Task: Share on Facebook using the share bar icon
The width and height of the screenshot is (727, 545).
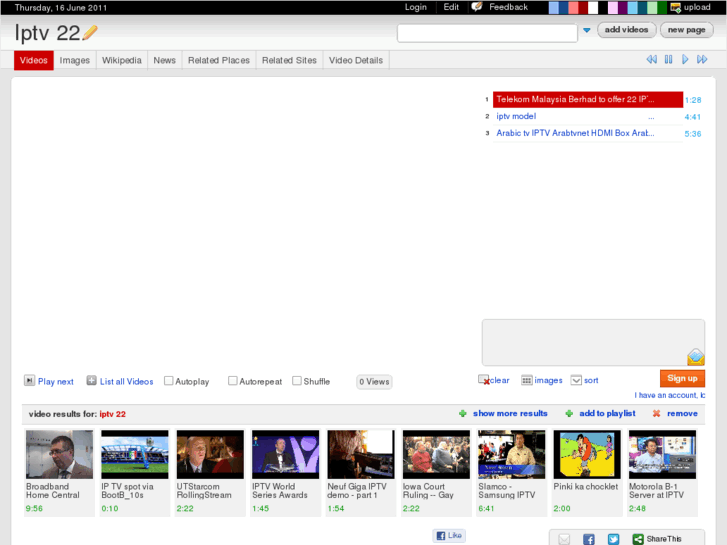Action: click(x=589, y=539)
